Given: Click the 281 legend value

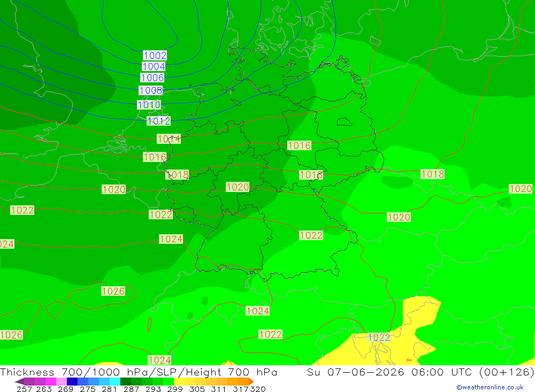Looking at the screenshot, I should 109,389.
